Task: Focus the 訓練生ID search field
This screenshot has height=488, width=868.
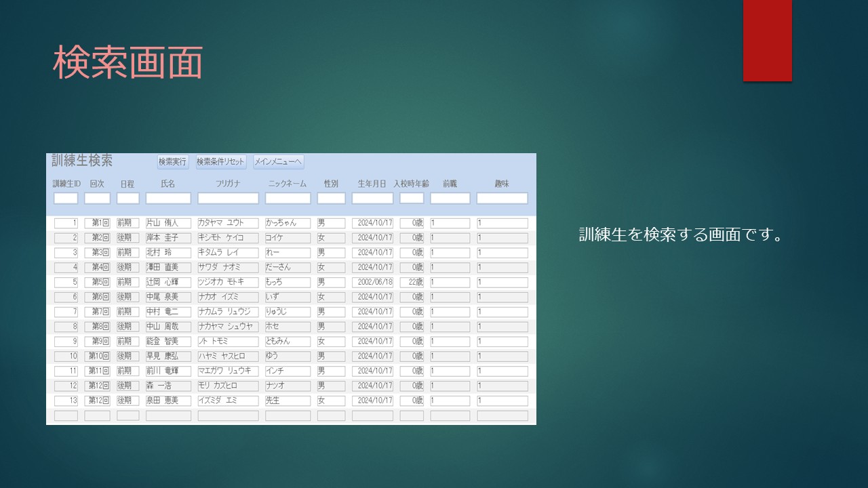Action: [66, 199]
